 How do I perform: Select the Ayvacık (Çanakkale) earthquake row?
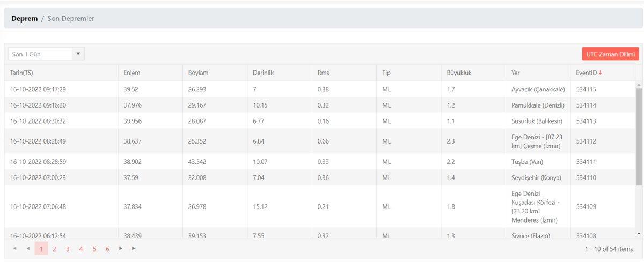[x=322, y=89]
